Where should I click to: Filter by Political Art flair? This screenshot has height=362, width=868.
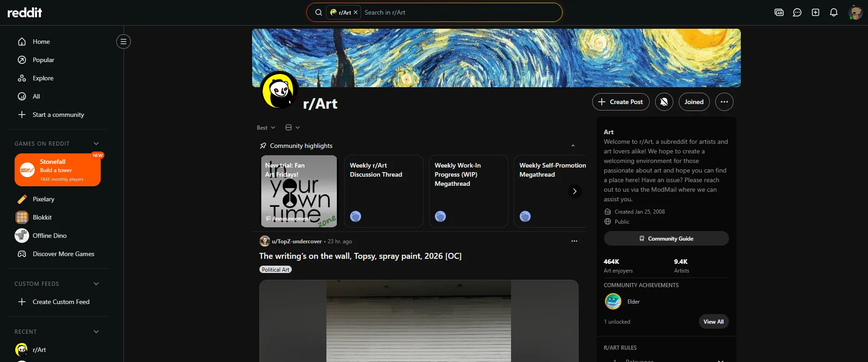tap(276, 270)
